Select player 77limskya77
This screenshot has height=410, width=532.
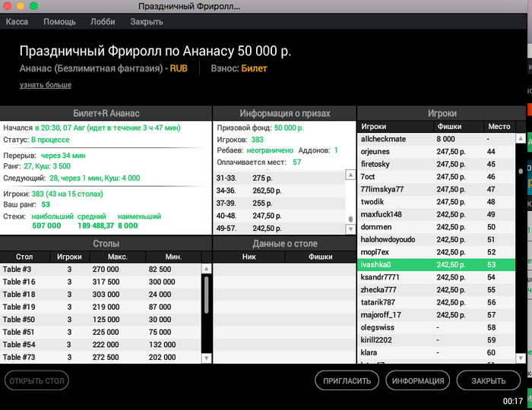[x=436, y=189]
